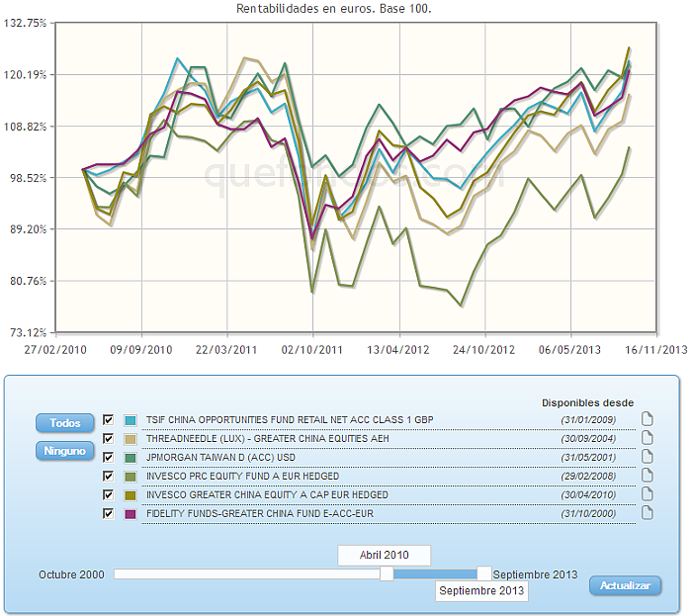Uncheck Threadneedle (Lux) Greater China Equities checkbox

[x=108, y=439]
